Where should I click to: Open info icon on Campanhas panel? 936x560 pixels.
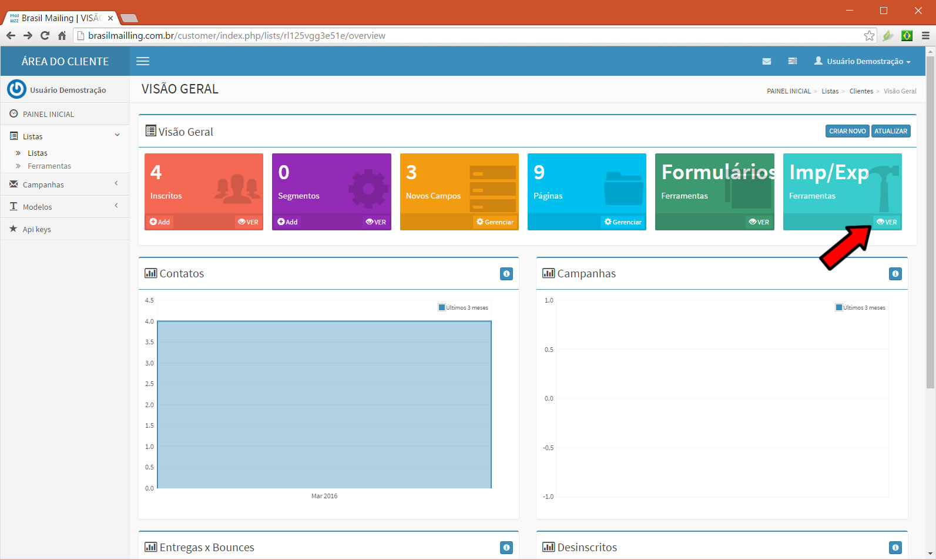click(x=895, y=274)
